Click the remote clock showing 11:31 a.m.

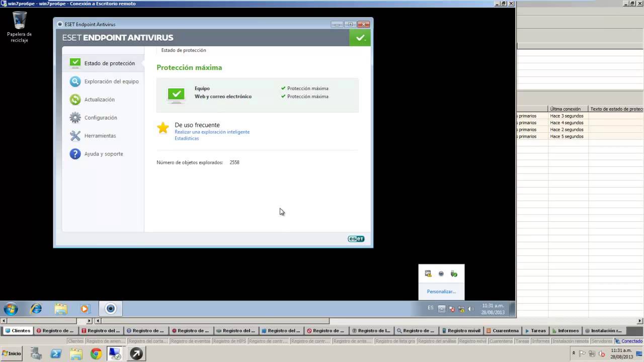tap(493, 309)
